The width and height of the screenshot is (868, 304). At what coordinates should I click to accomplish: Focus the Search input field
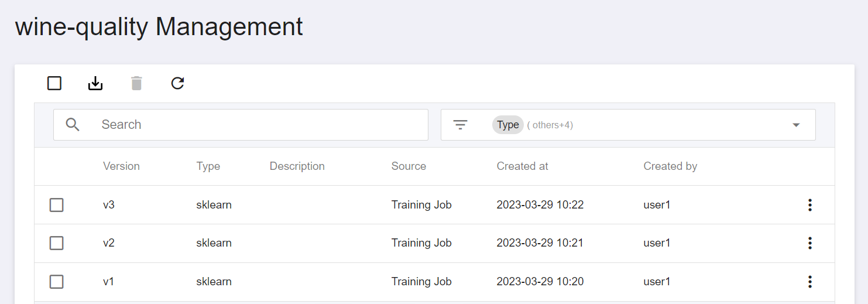[241, 125]
